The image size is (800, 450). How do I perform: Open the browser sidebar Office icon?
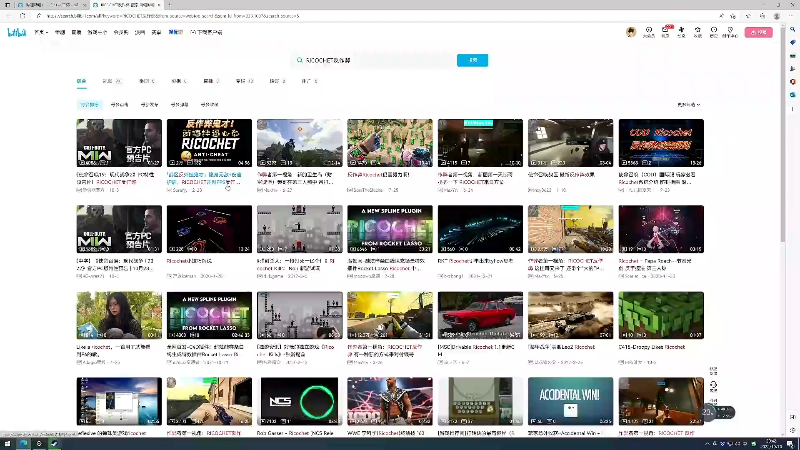792,82
